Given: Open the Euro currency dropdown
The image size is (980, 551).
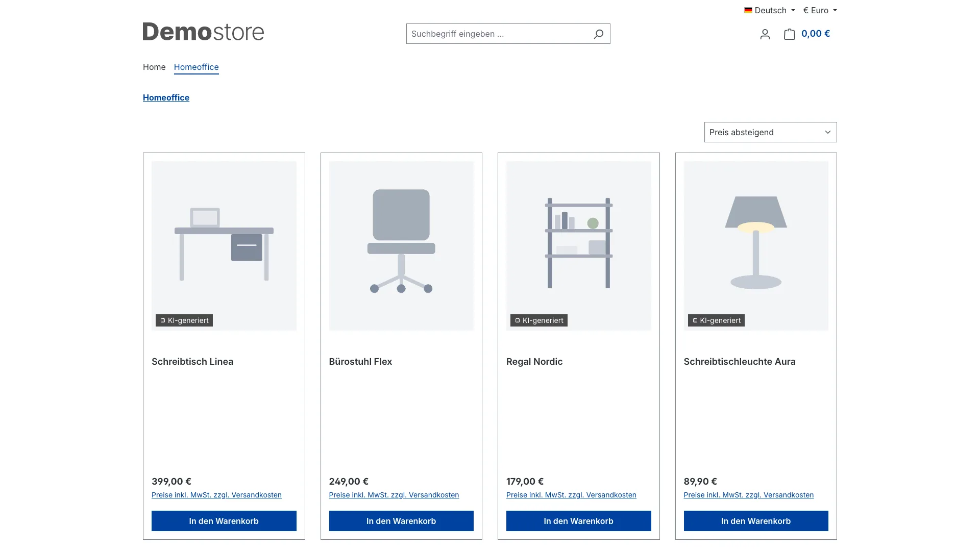Looking at the screenshot, I should click(x=820, y=10).
